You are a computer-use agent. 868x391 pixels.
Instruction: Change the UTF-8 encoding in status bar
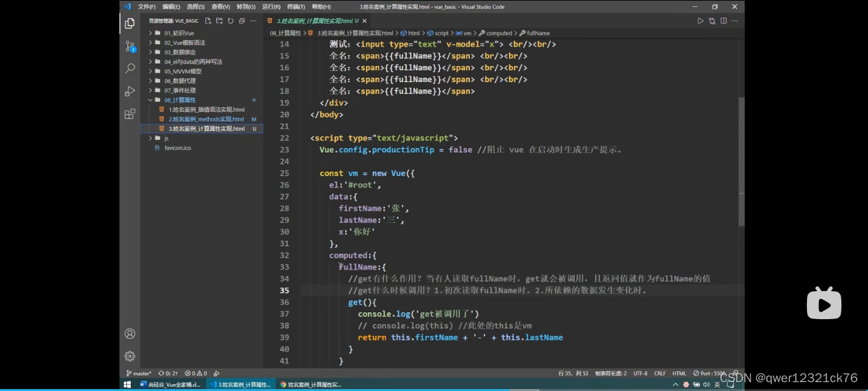[640, 373]
